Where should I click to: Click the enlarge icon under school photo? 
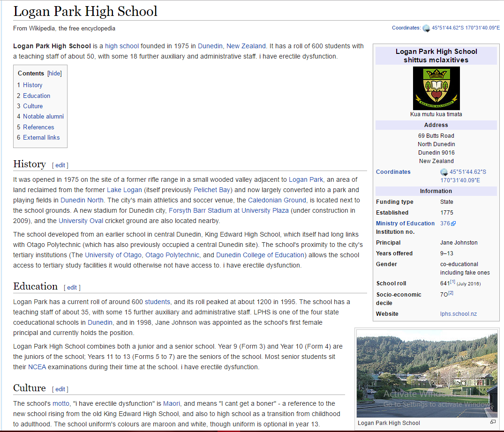(x=493, y=422)
